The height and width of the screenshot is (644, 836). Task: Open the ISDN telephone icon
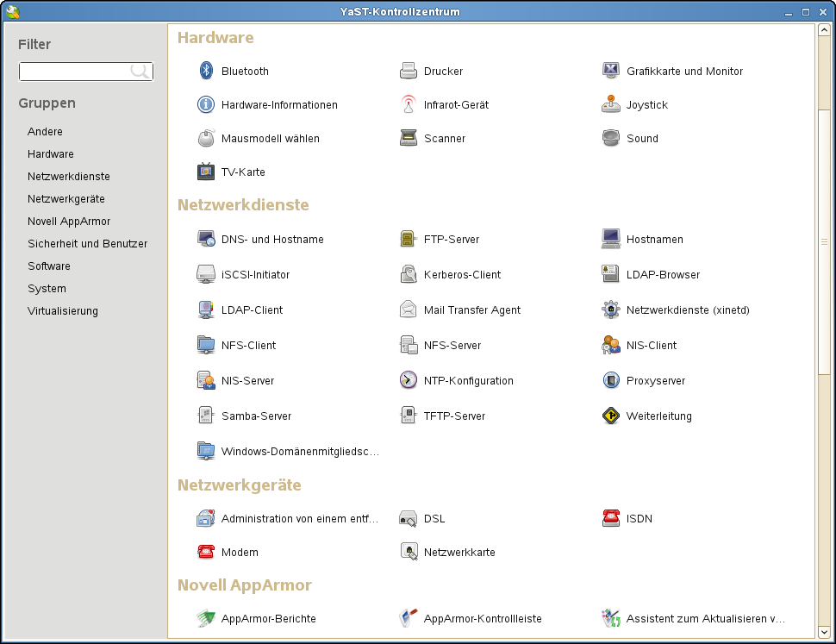[x=611, y=518]
